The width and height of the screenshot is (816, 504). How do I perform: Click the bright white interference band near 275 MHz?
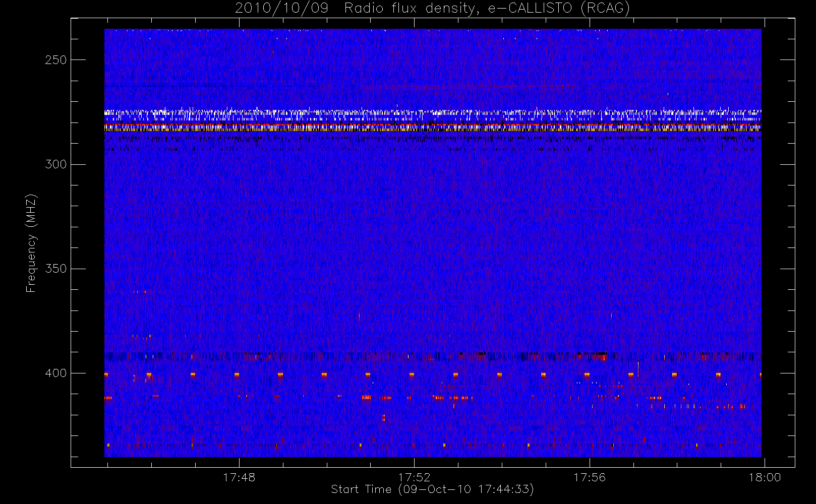point(433,113)
